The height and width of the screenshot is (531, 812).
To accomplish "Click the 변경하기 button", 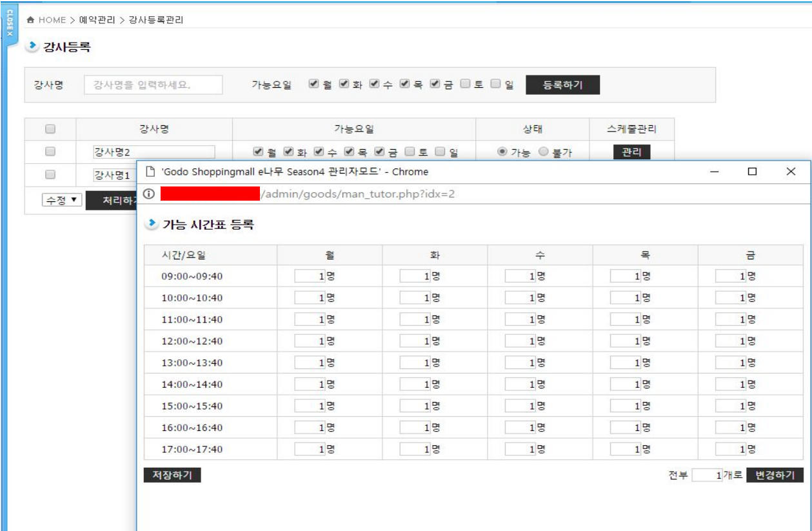I will [775, 476].
